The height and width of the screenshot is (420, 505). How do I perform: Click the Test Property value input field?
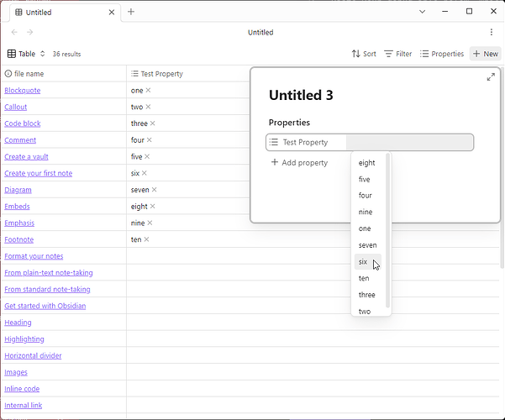[408, 142]
